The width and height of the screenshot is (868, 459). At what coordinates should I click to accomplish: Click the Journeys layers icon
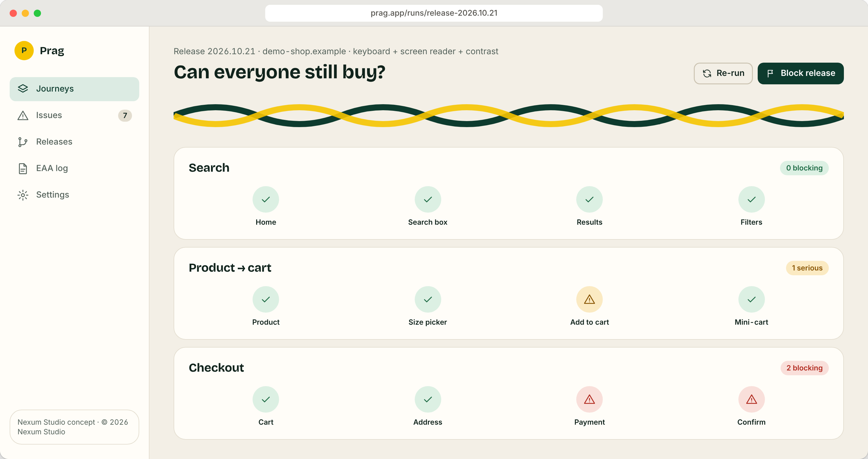(23, 89)
